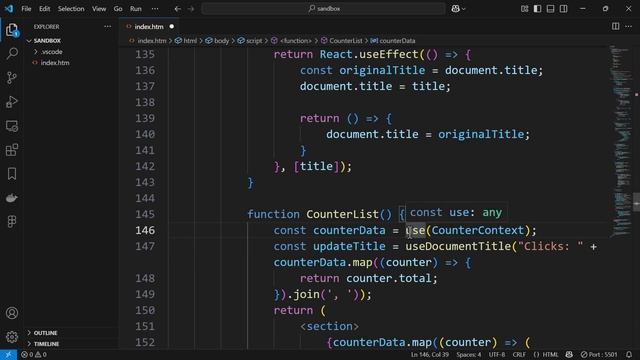Open Copilot dropdown chevron in title bar
The height and width of the screenshot is (360, 640).
pyautogui.click(x=464, y=9)
